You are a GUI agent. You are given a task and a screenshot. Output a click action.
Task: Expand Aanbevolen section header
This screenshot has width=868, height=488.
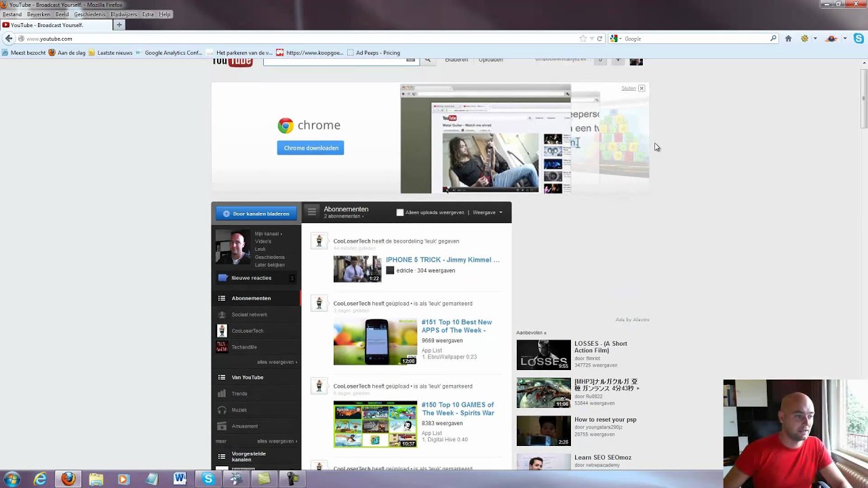pyautogui.click(x=531, y=333)
